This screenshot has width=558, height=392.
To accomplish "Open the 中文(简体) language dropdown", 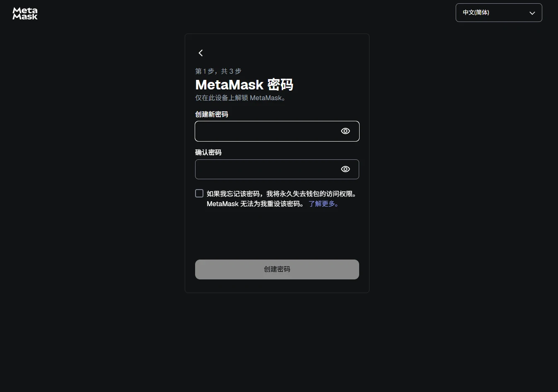I will tap(499, 12).
